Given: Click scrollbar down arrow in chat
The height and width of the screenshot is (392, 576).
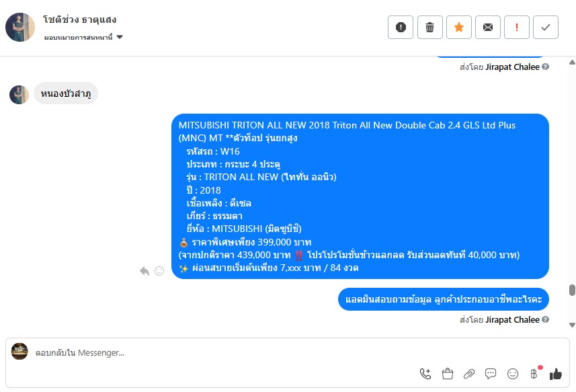Looking at the screenshot, I should [x=572, y=325].
